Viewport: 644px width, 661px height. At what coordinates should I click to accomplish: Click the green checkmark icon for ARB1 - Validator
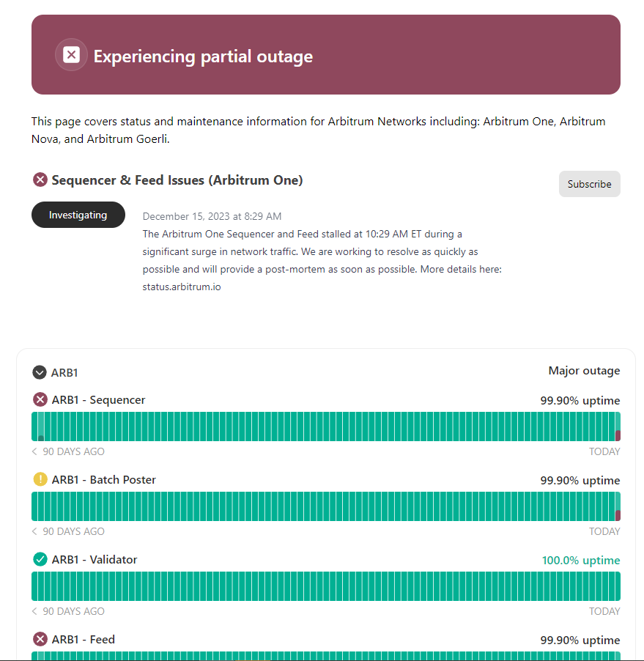[40, 559]
